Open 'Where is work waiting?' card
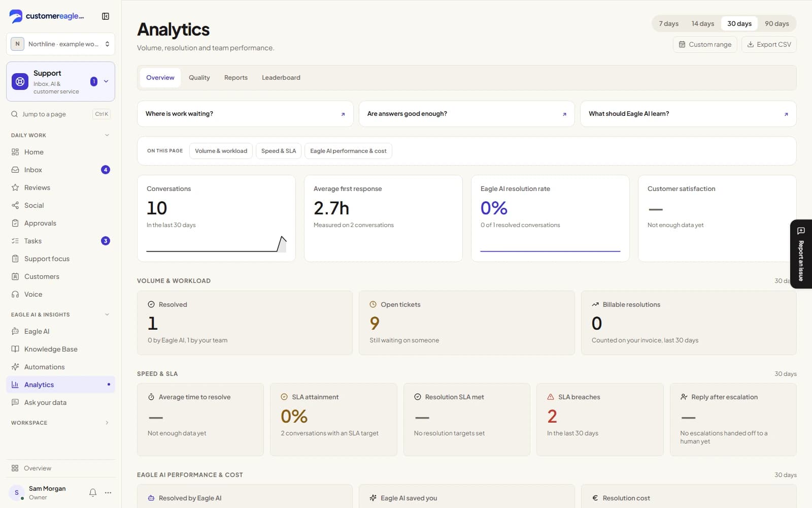 pos(245,114)
